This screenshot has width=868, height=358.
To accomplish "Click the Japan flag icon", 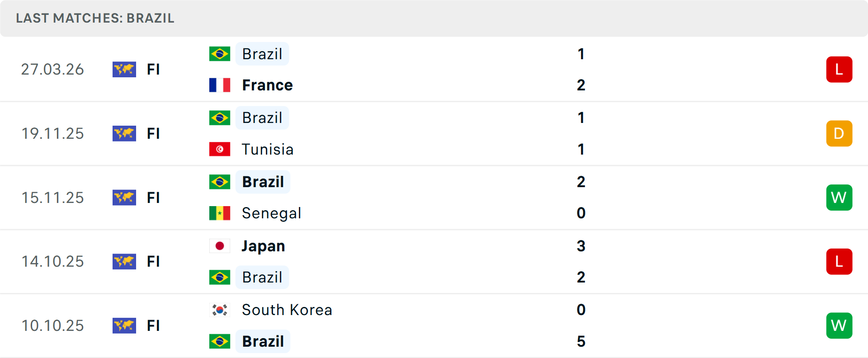I will click(220, 246).
